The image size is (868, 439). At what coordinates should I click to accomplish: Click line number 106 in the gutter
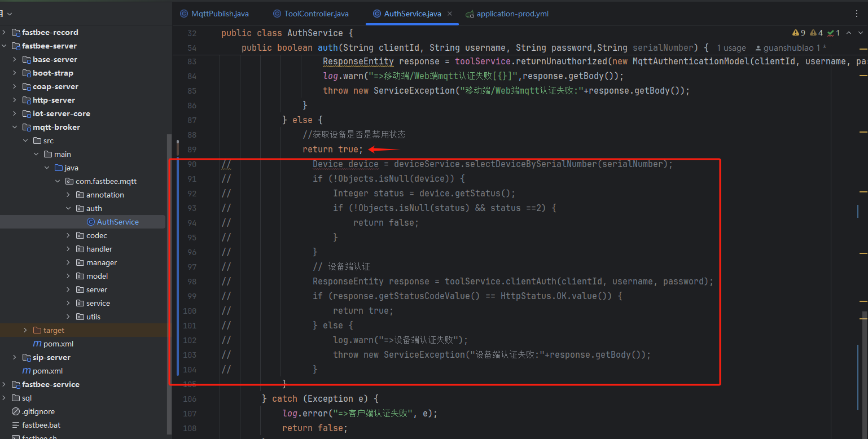coord(190,399)
